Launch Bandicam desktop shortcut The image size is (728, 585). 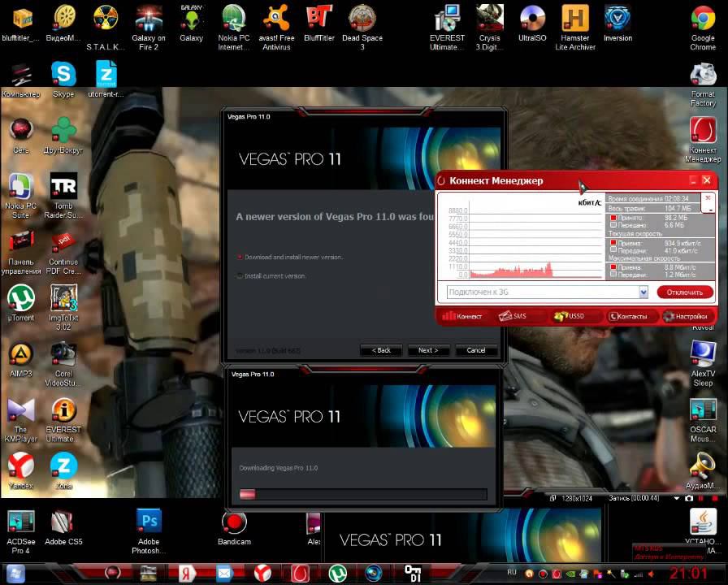234,527
